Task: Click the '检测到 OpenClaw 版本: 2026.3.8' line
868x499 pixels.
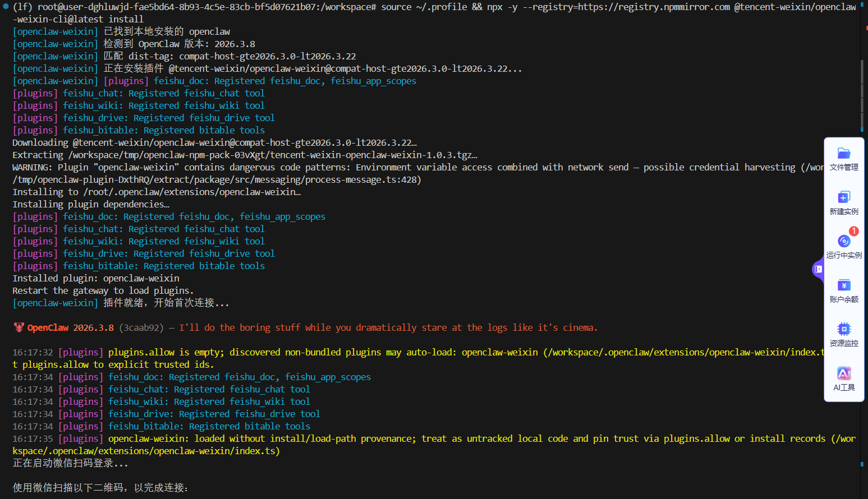Action: (134, 44)
